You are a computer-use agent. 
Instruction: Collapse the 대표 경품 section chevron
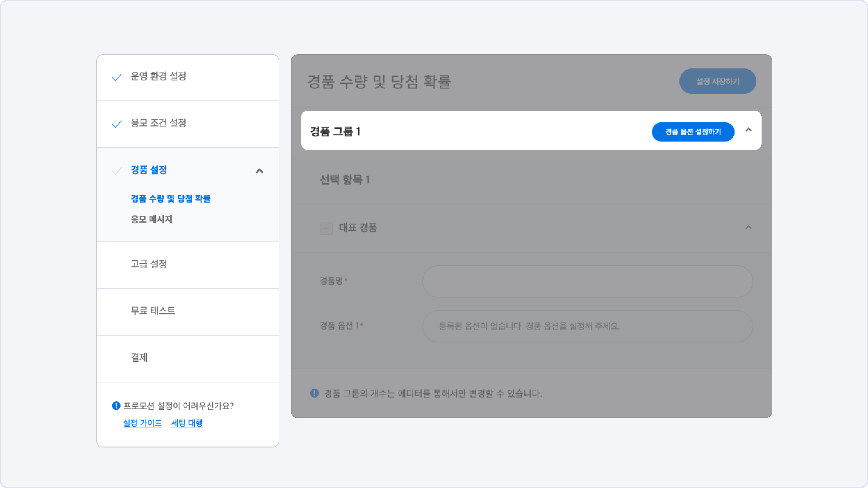click(x=748, y=227)
